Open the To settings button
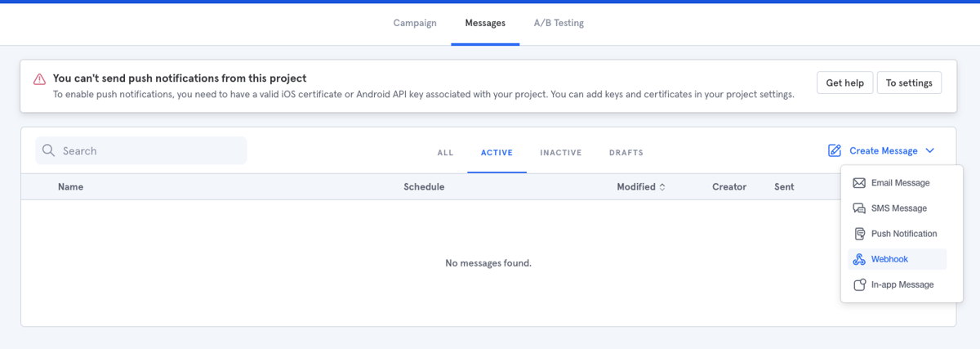This screenshot has height=349, width=980. (x=909, y=83)
